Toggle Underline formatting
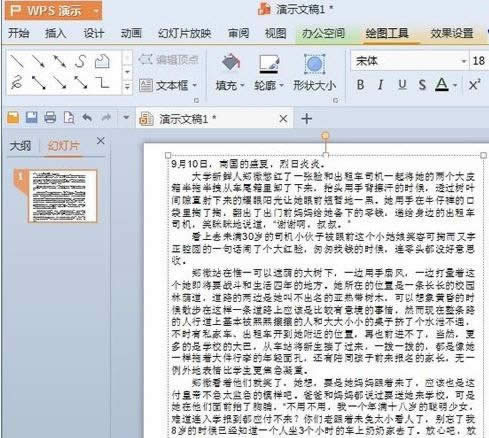Image resolution: width=489 pixels, height=438 pixels. tap(402, 85)
